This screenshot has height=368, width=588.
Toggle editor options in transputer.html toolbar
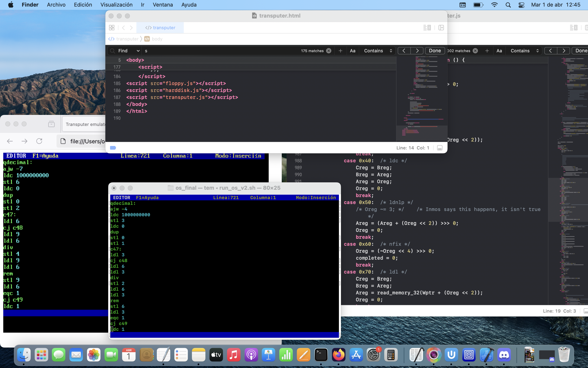[x=427, y=28]
